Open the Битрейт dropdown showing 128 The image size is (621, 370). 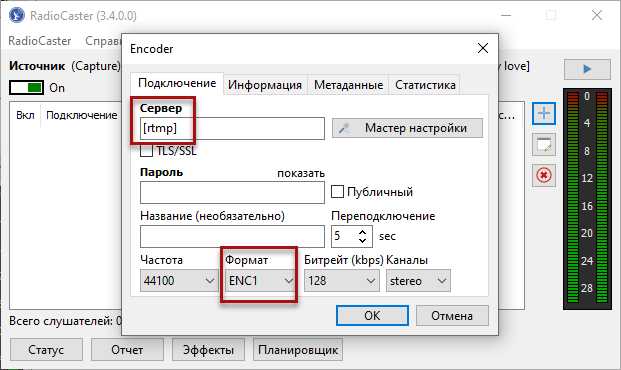(341, 281)
